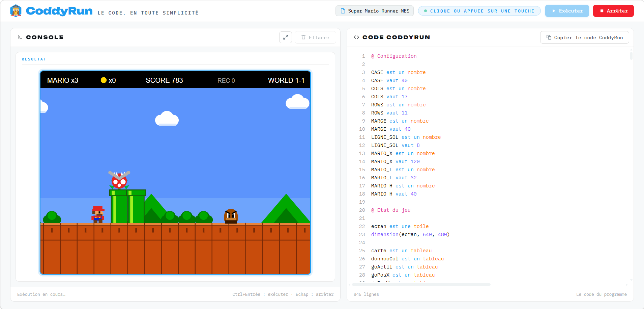Click the CoddyRun owl logo icon
Image resolution: width=644 pixels, height=309 pixels.
point(16,11)
